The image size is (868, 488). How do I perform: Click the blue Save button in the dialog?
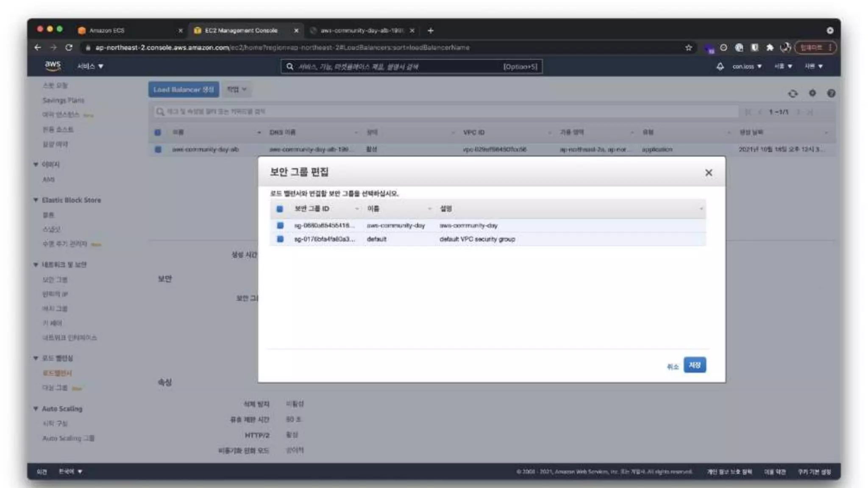coord(694,365)
